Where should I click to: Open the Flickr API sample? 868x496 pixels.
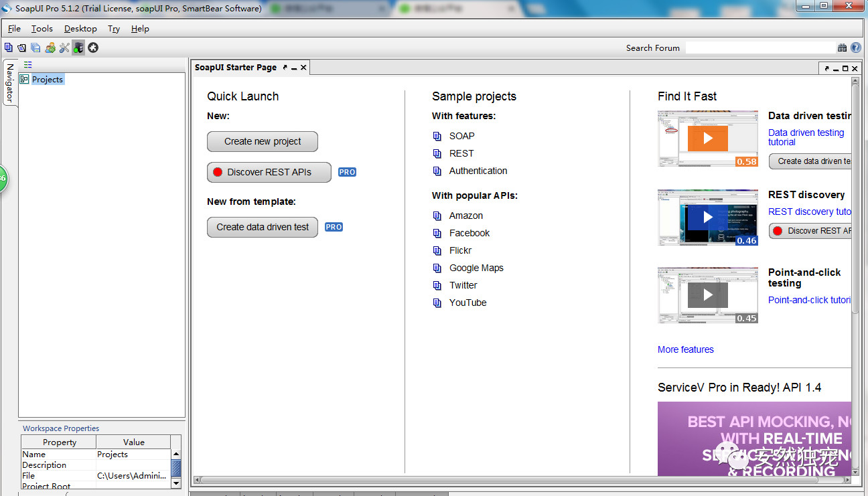(x=461, y=250)
